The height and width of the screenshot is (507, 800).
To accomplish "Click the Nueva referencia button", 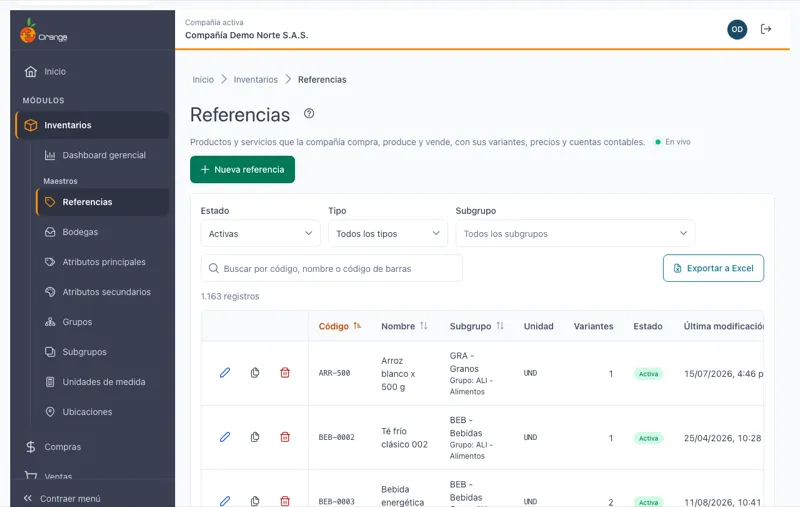I will [242, 169].
